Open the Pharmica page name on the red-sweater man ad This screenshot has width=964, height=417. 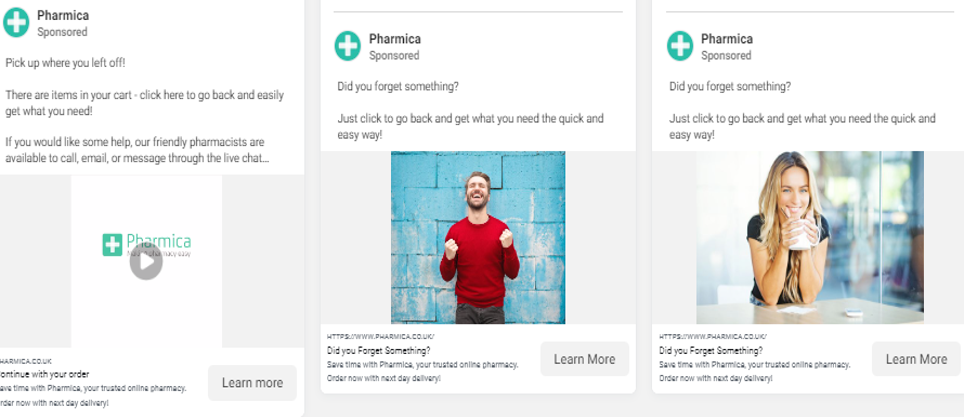[395, 39]
